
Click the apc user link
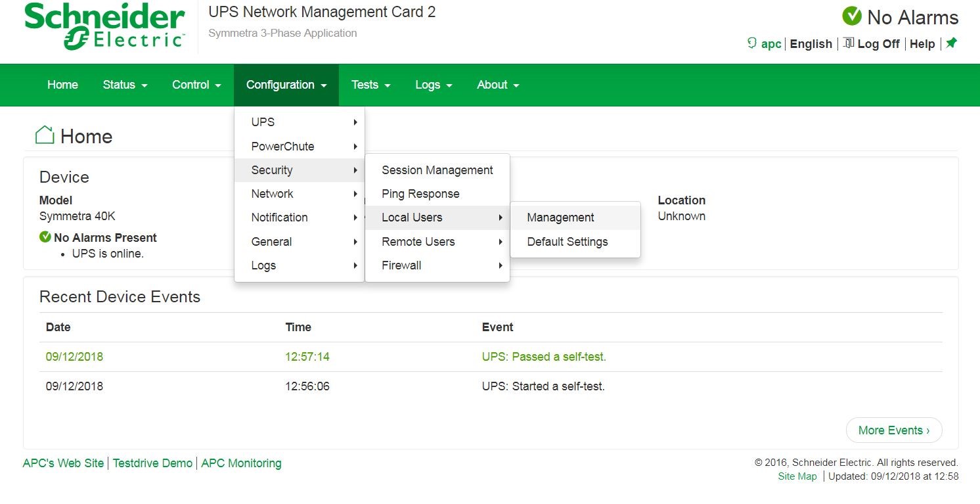(x=771, y=44)
